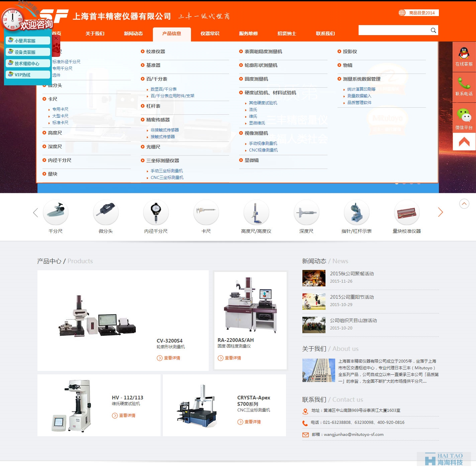476x471 pixels.
Task: Open the 招贤纳士 nav menu
Action: pyautogui.click(x=287, y=33)
